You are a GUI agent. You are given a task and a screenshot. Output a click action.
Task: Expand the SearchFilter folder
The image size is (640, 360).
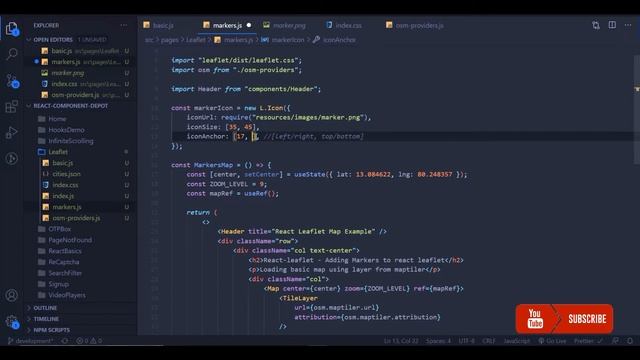(x=65, y=273)
